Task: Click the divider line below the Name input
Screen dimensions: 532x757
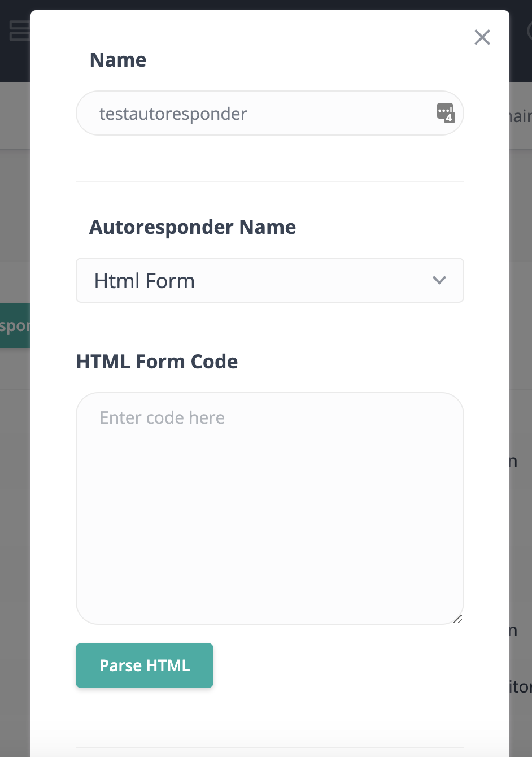Action: click(x=269, y=181)
